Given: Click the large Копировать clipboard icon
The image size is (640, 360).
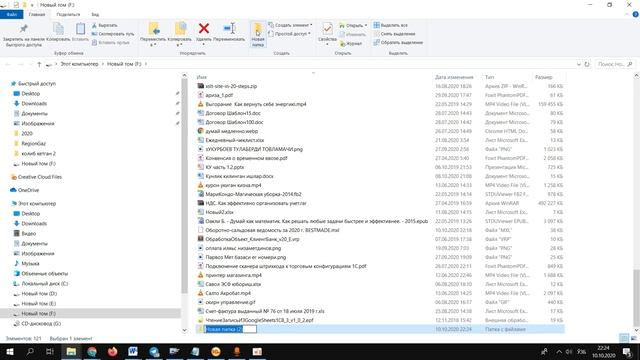Looking at the screenshot, I should click(x=58, y=29).
